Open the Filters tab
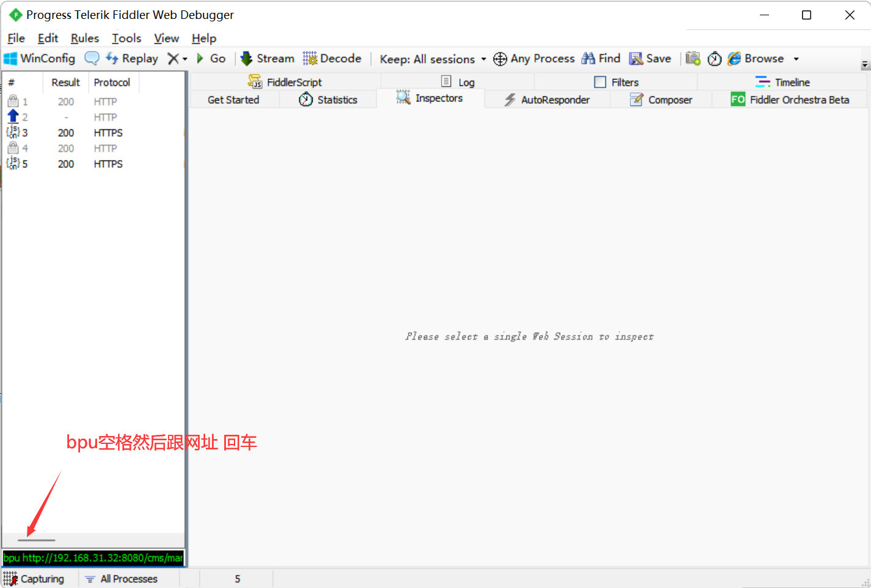 click(x=616, y=82)
